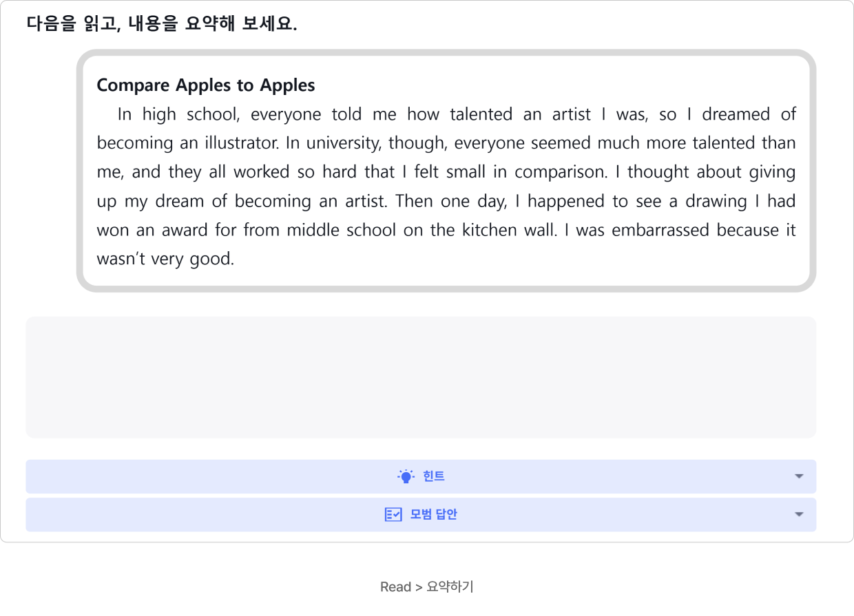Click the '요약하기' breadcrumb label
Image resolution: width=854 pixels, height=616 pixels.
pyautogui.click(x=450, y=587)
